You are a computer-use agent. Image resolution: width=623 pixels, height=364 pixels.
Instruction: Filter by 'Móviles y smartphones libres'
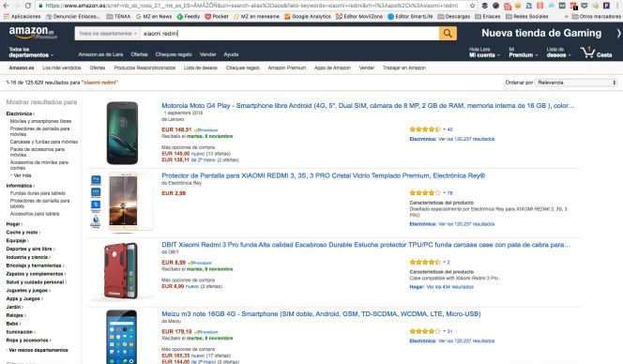41,121
